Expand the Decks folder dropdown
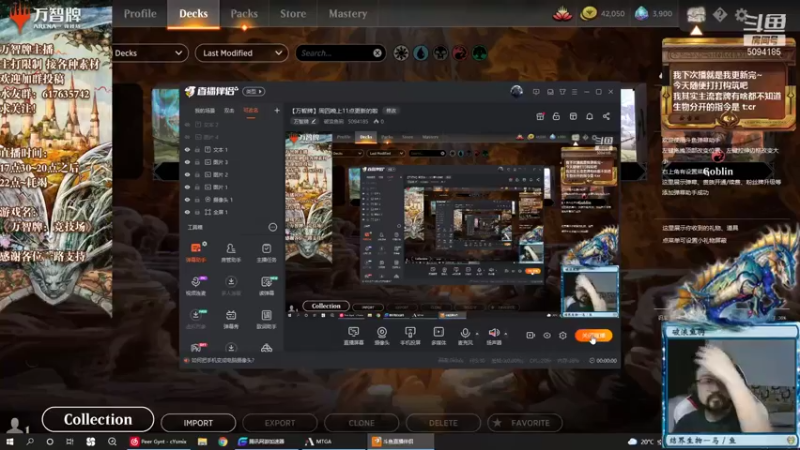Viewport: 800px width, 450px height. (149, 53)
